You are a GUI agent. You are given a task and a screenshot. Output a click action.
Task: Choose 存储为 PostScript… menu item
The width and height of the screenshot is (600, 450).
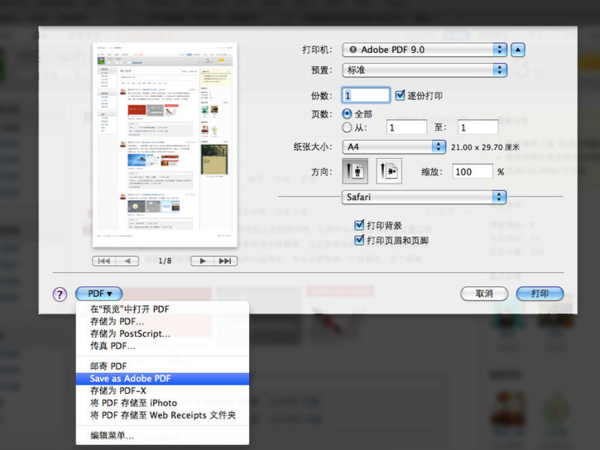162,334
